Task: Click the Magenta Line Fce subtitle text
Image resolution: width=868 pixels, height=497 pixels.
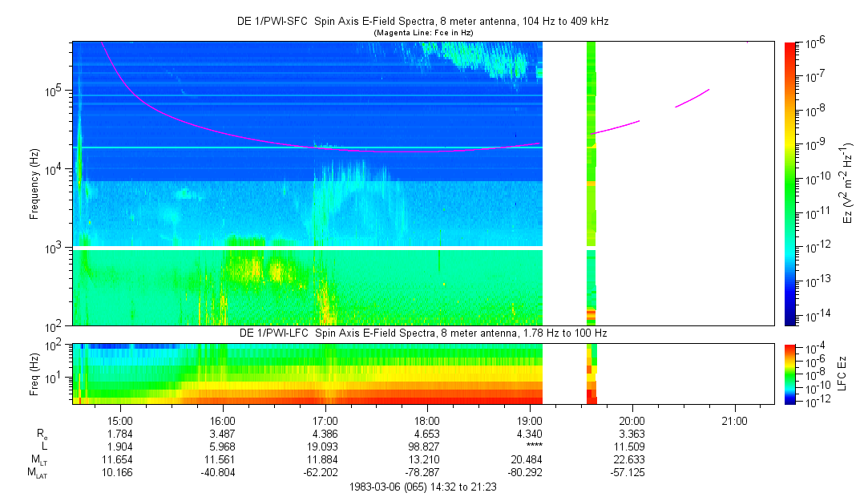Action: 423,33
